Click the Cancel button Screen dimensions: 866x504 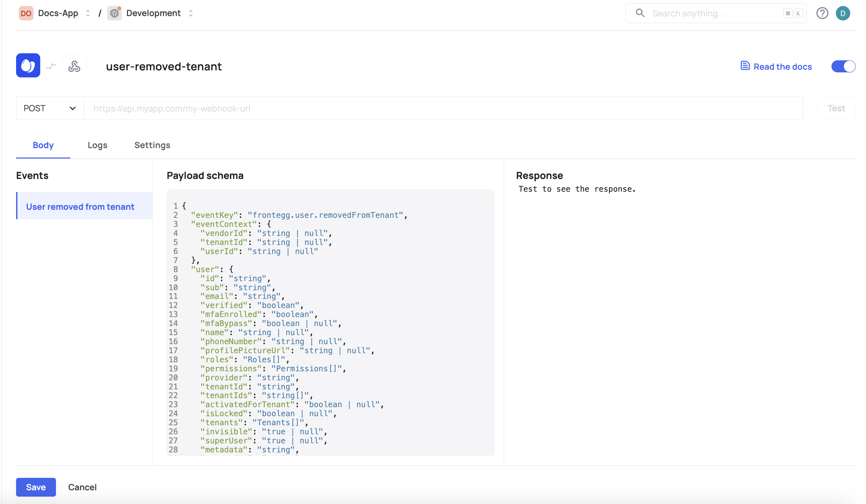[x=82, y=487]
